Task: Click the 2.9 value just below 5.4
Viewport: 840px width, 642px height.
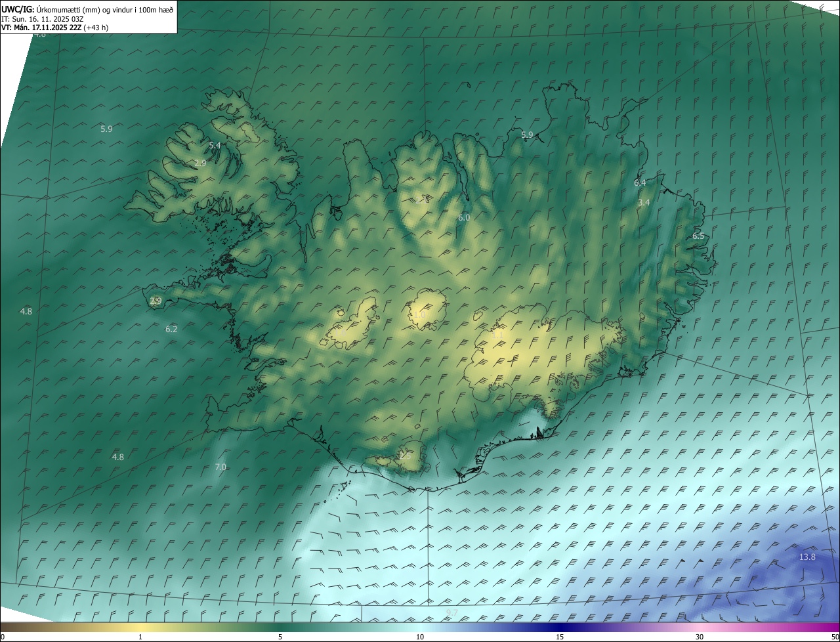Action: [x=201, y=163]
